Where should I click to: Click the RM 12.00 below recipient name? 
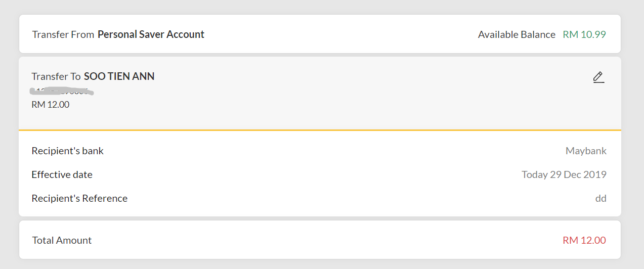click(x=51, y=105)
